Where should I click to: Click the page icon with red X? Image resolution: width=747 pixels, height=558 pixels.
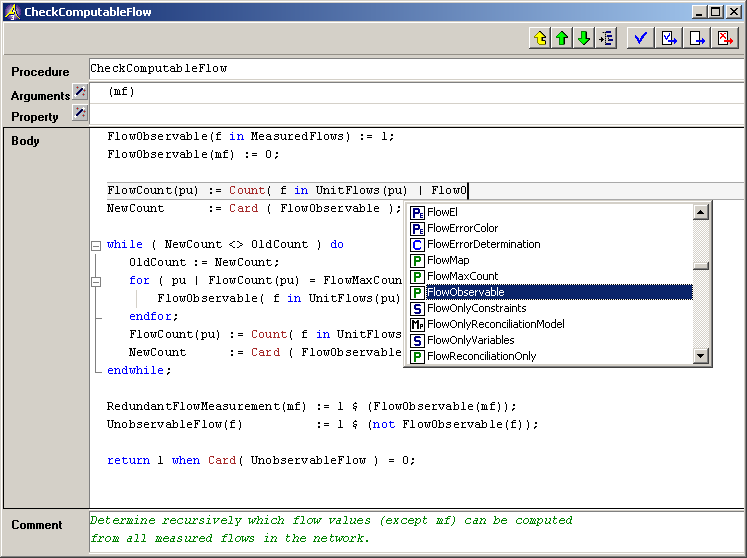pos(725,38)
